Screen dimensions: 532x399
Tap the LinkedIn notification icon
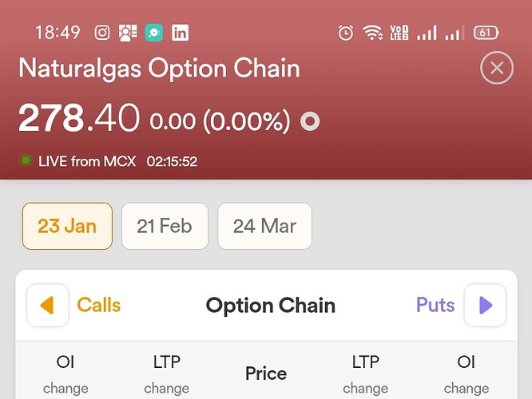pos(181,33)
